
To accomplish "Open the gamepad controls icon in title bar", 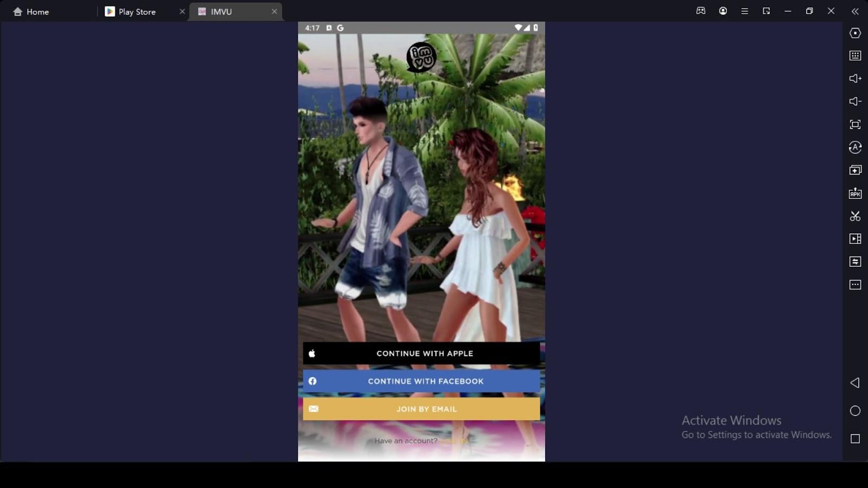I will pyautogui.click(x=701, y=11).
